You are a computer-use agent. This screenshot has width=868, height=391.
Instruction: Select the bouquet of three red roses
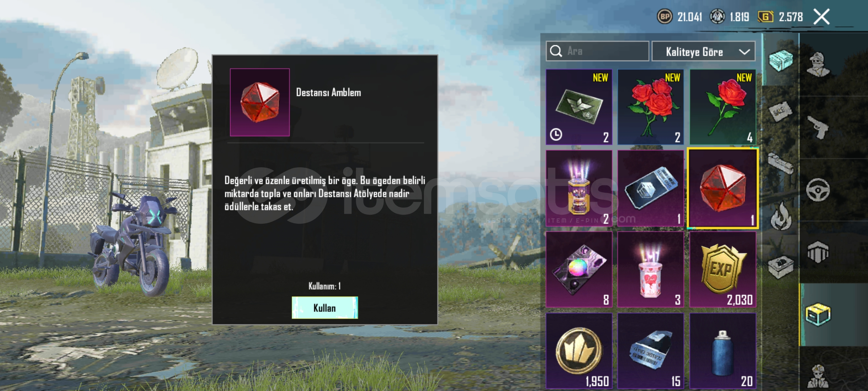click(x=651, y=107)
